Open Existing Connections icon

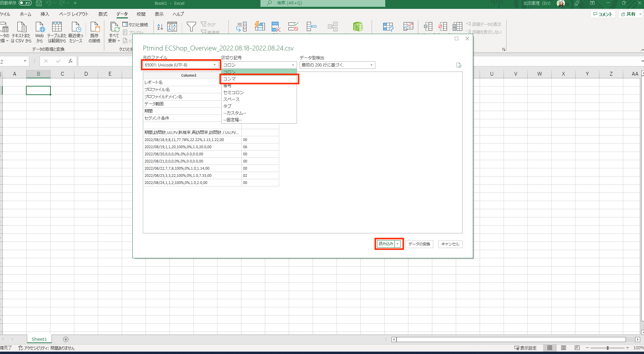(94, 27)
